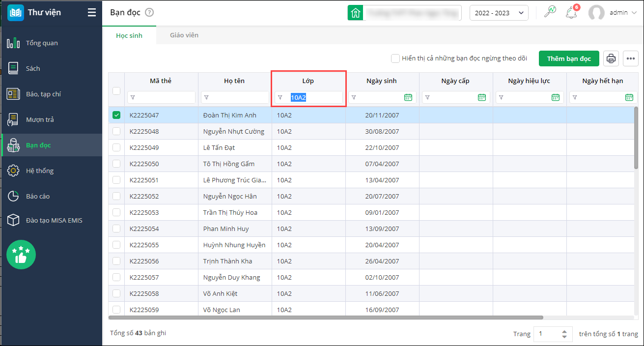Click the Mã thẻ filter input
This screenshot has height=346, width=644.
(161, 97)
